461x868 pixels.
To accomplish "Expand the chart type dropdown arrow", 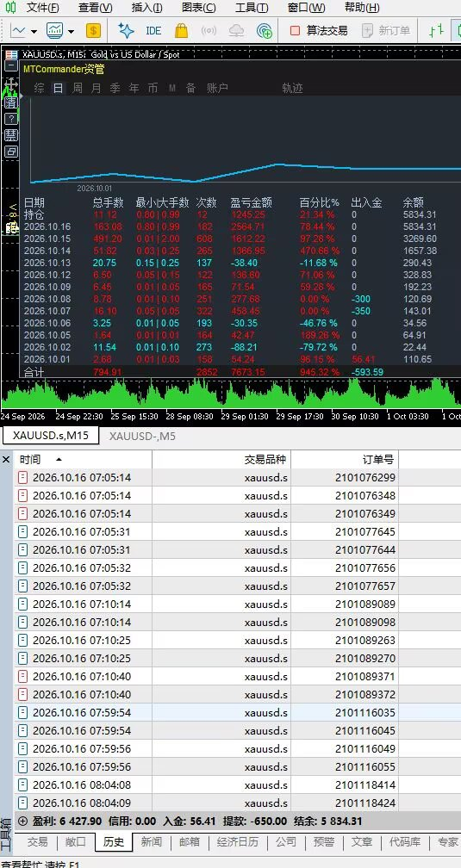I will coord(34,32).
